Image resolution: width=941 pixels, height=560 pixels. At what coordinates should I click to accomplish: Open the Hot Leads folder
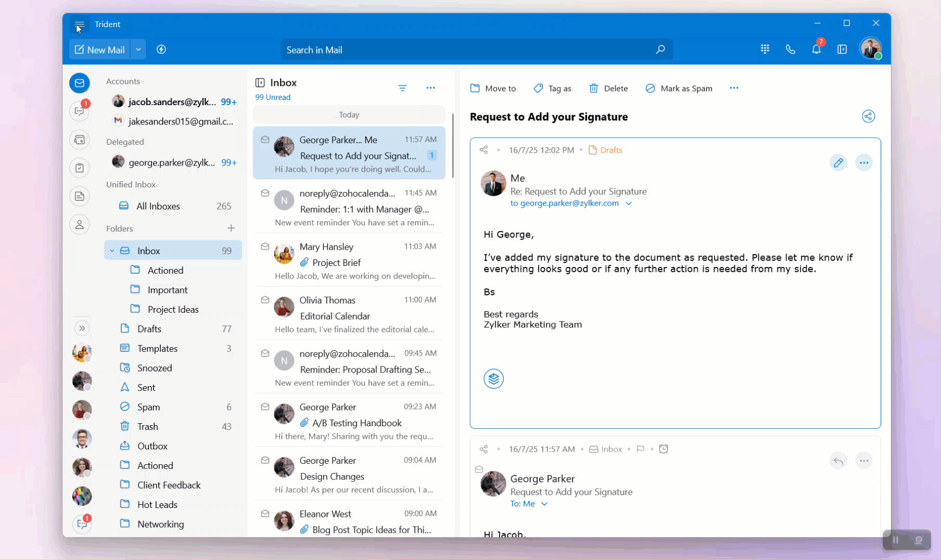(174, 504)
